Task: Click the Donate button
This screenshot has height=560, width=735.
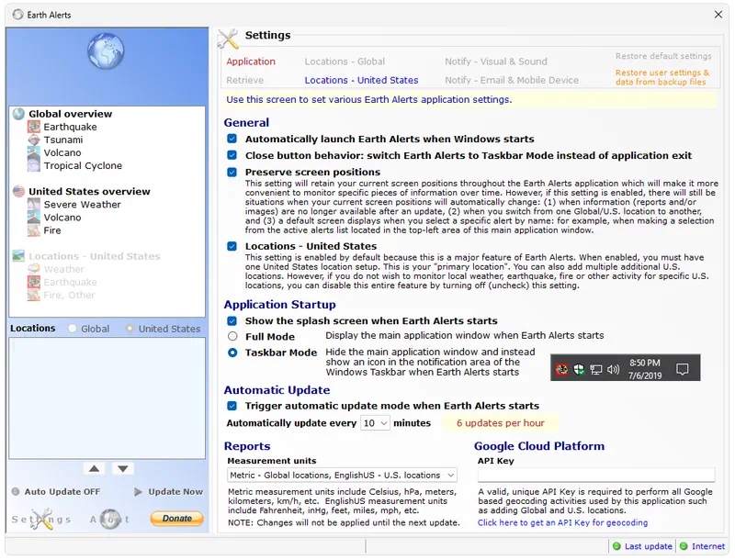Action: pos(176,519)
